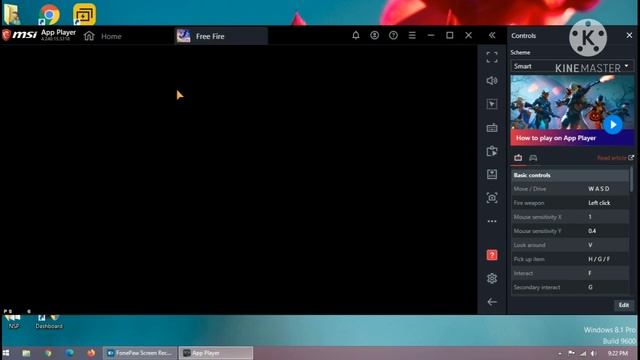Open the settings gear in sidebar

[x=492, y=278]
